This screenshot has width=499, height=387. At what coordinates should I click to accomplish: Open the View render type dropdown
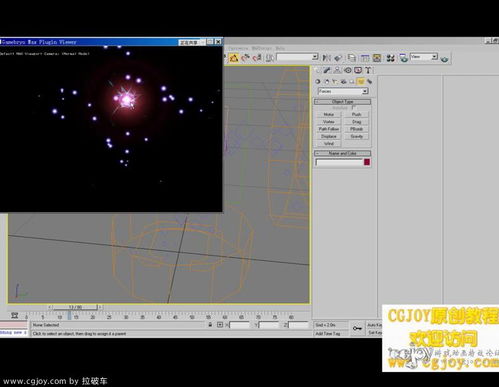424,57
